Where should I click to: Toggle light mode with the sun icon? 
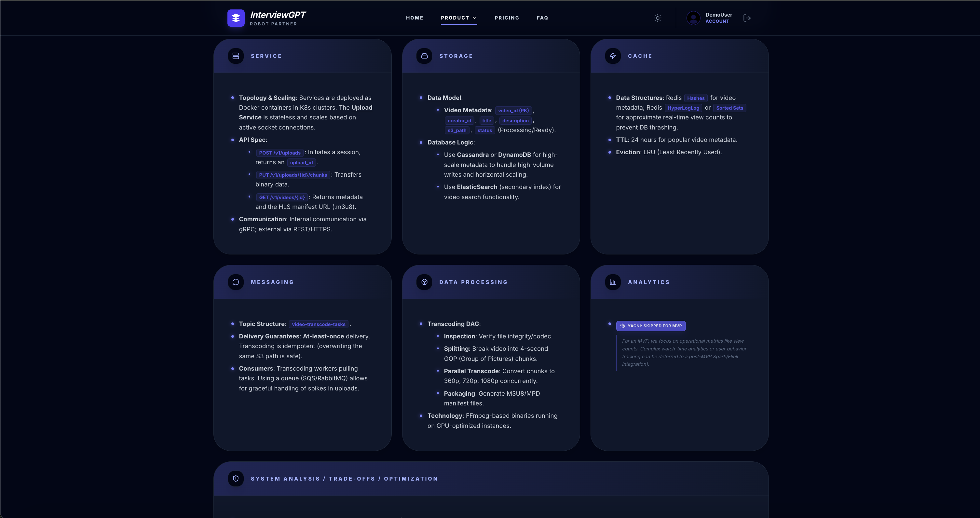[658, 18]
